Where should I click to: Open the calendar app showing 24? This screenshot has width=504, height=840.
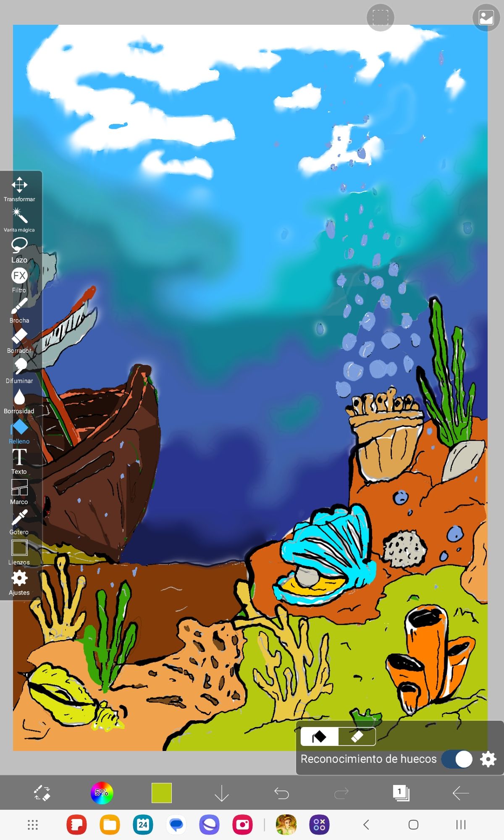[143, 824]
